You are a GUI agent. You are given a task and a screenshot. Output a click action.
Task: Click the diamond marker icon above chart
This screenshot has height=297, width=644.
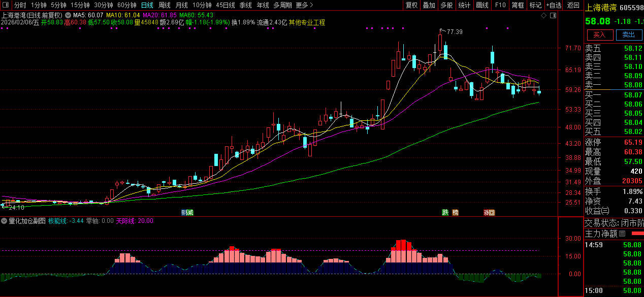pyautogui.click(x=544, y=16)
